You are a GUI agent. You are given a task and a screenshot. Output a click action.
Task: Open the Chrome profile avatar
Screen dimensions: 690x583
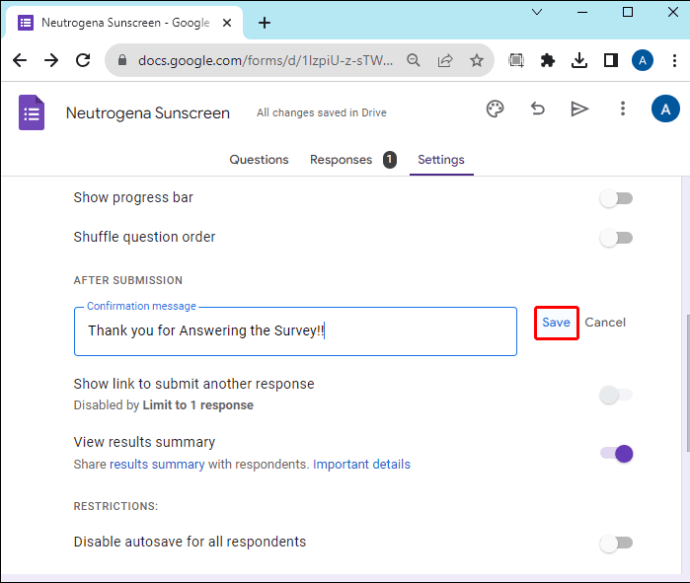(642, 60)
